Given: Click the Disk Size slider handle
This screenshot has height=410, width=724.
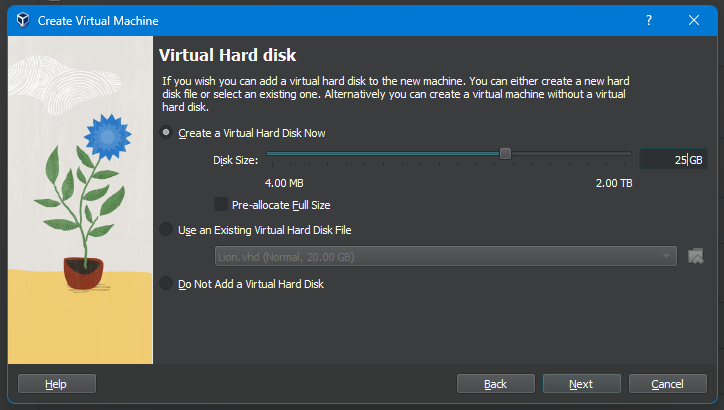Looking at the screenshot, I should pos(505,153).
